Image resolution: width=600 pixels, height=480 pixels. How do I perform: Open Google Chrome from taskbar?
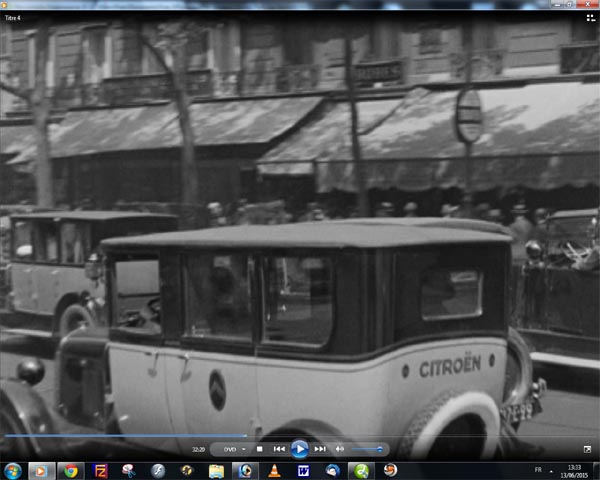pyautogui.click(x=70, y=471)
